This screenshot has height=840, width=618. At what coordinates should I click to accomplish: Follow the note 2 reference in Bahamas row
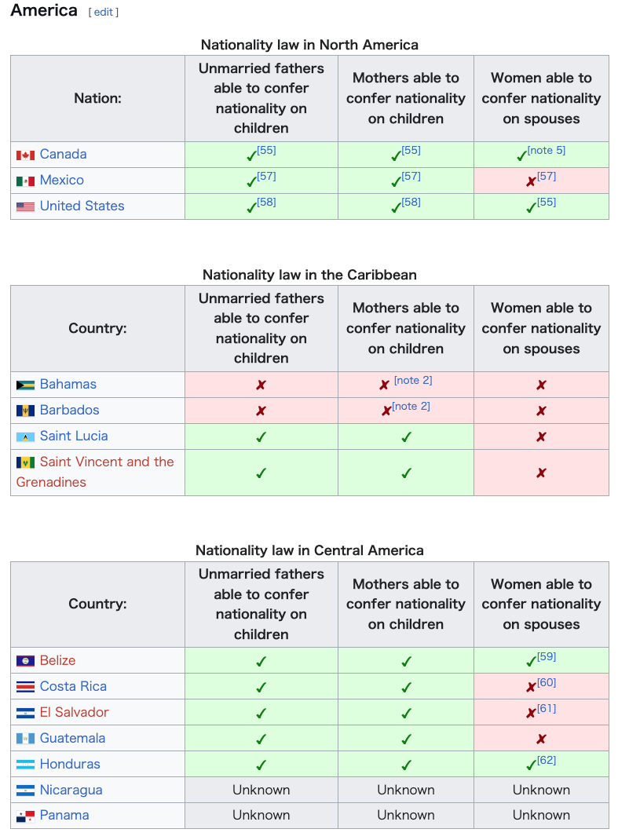(x=413, y=381)
